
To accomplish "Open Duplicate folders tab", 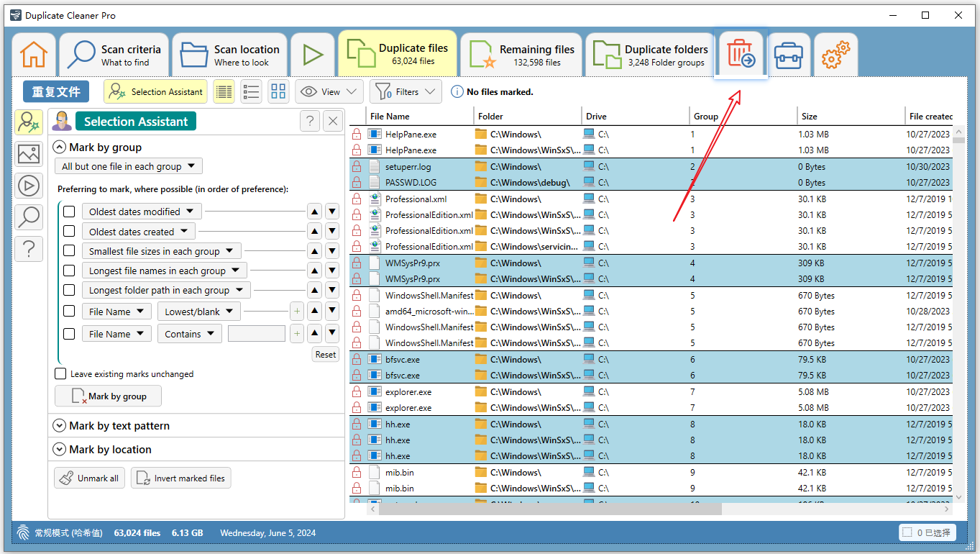I will tap(649, 55).
